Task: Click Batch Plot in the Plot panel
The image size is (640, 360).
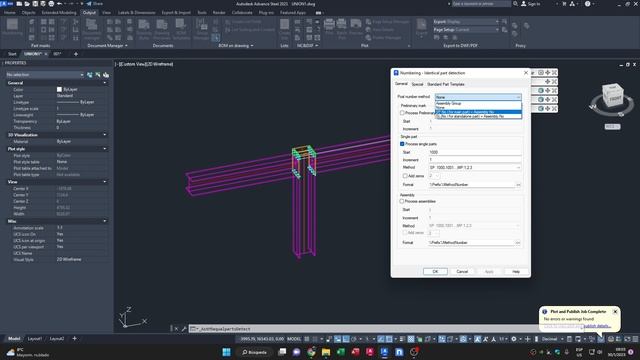Action: click(x=342, y=28)
